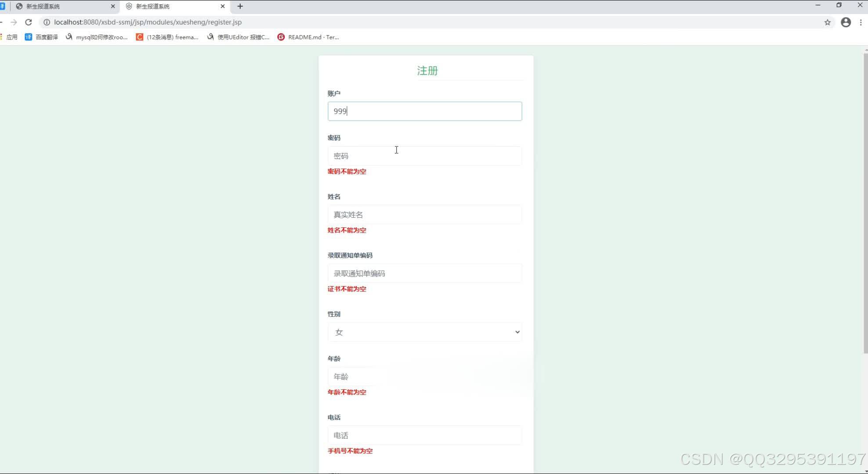868x474 pixels.
Task: Click the 姓名不能为空 error message
Action: (x=347, y=230)
